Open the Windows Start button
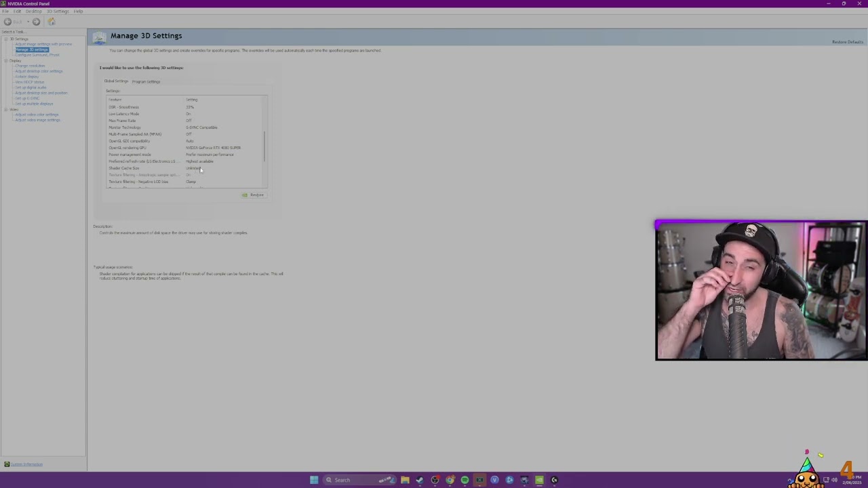Image resolution: width=868 pixels, height=488 pixels. 314,480
